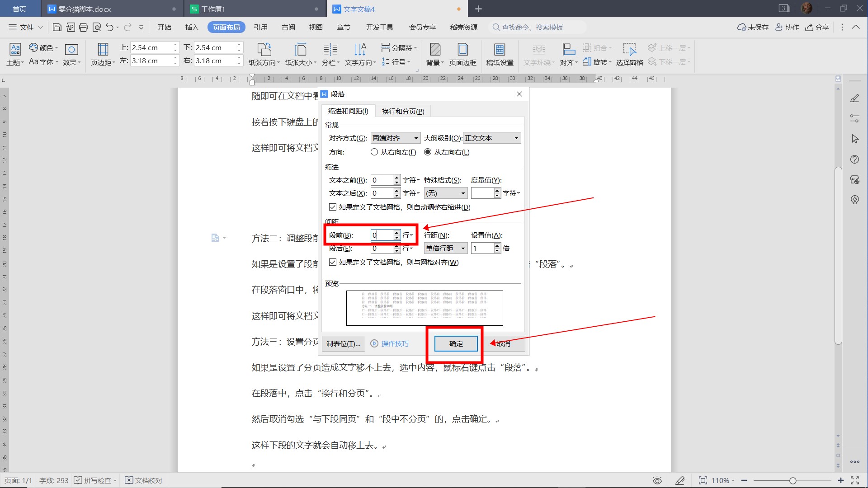
Task: Uncheck auto-adjust right indent checkbox
Action: click(x=333, y=207)
